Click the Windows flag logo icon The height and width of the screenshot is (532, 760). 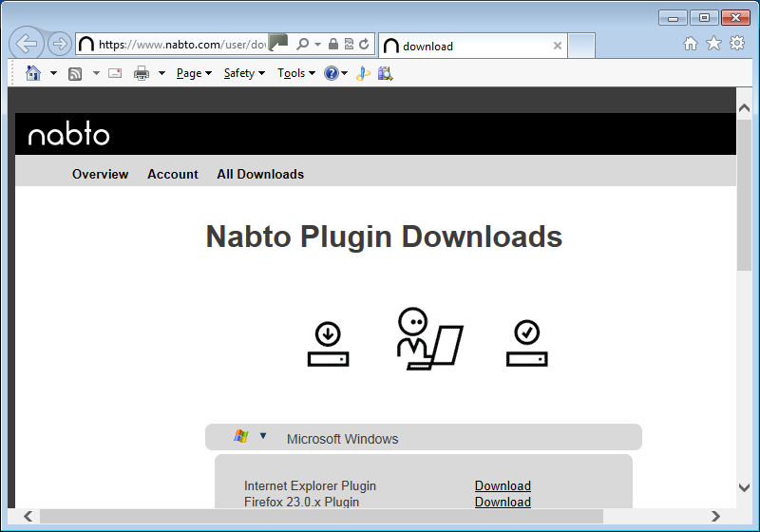[x=241, y=436]
